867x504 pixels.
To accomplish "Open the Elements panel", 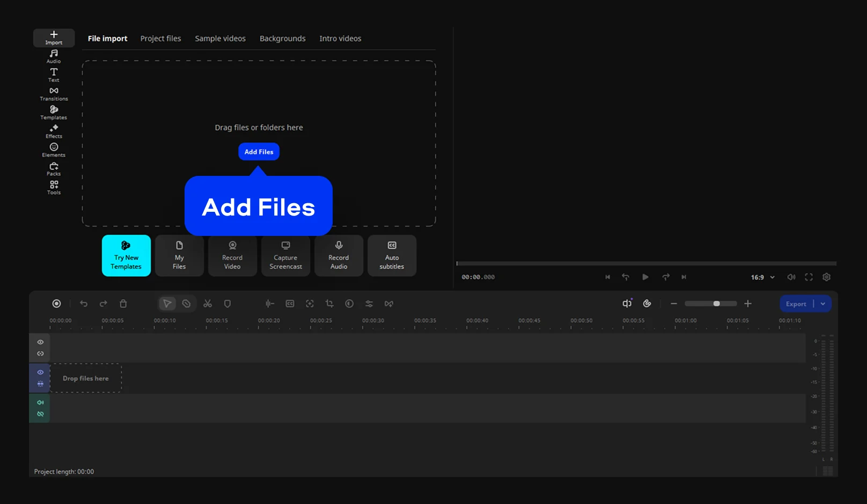I will click(x=54, y=150).
